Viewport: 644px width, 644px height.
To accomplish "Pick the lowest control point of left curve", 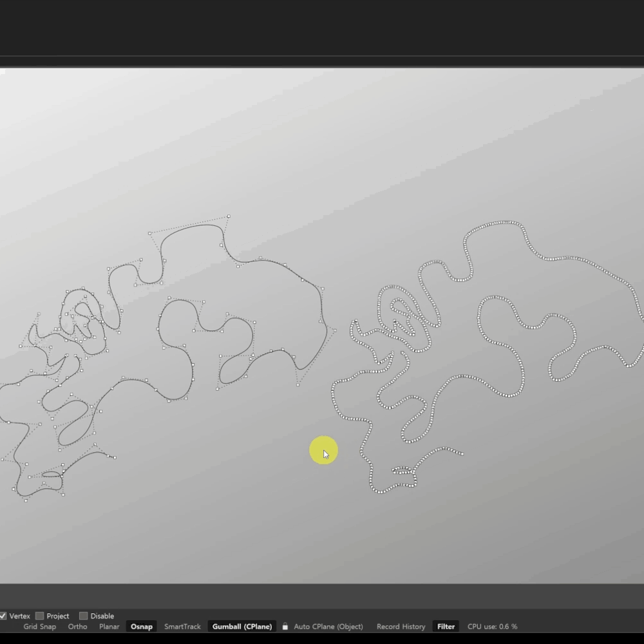I will point(26,500).
